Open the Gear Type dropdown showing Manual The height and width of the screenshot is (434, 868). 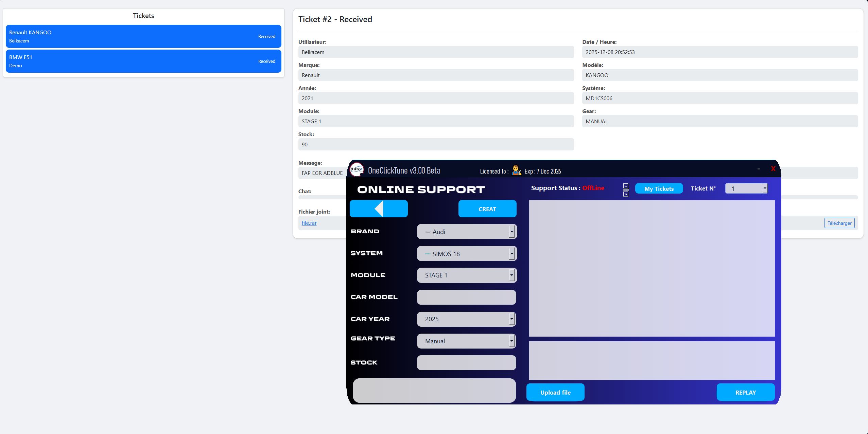511,341
